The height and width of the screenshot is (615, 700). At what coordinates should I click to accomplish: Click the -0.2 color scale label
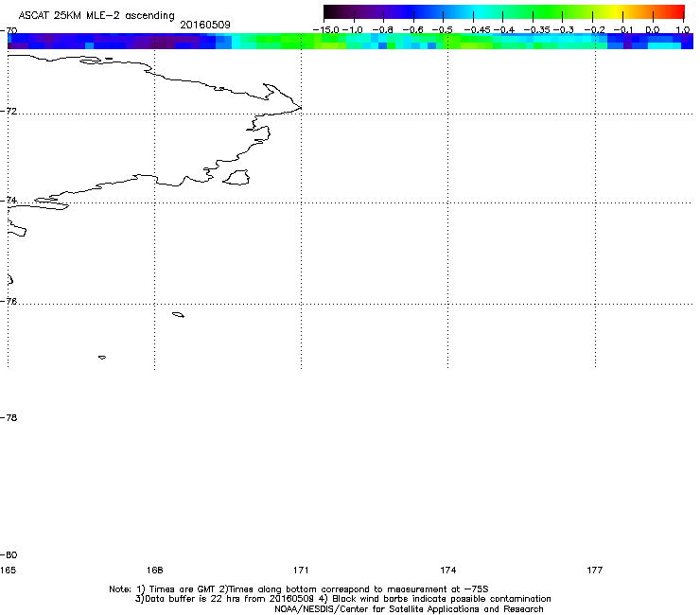click(595, 30)
